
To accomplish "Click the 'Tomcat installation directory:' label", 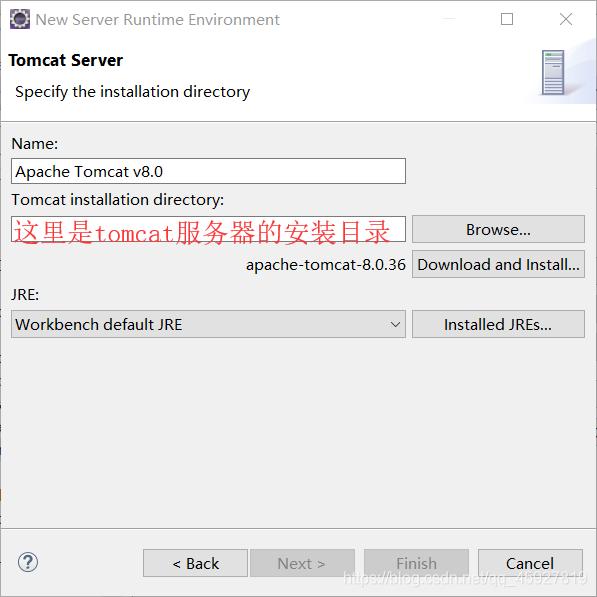I will 118,200.
